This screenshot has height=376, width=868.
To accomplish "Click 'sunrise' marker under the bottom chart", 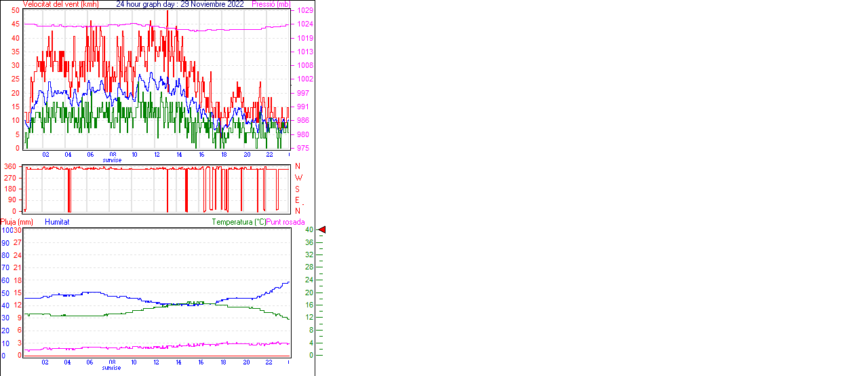I will 112,368.
